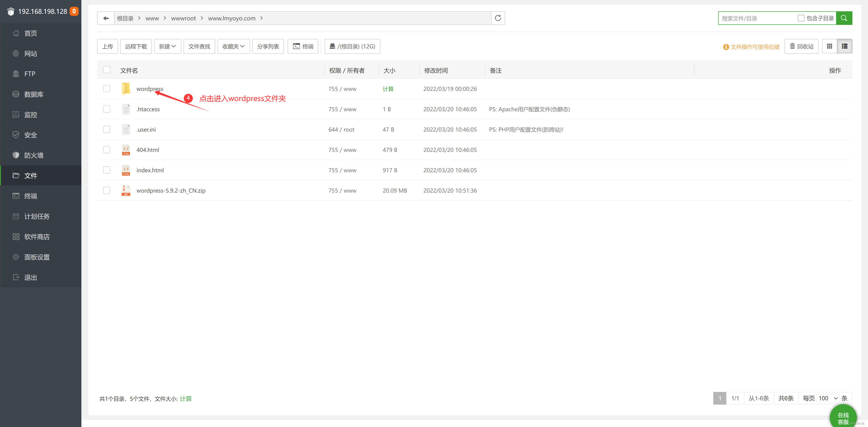Click the wordpress zip archive icon

coord(126,191)
